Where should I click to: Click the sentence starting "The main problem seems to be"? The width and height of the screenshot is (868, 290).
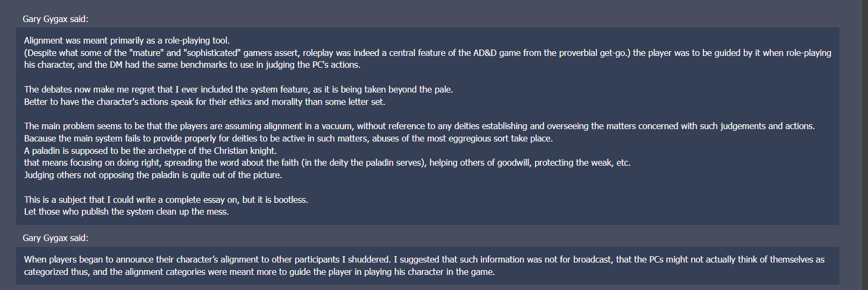[x=419, y=126]
